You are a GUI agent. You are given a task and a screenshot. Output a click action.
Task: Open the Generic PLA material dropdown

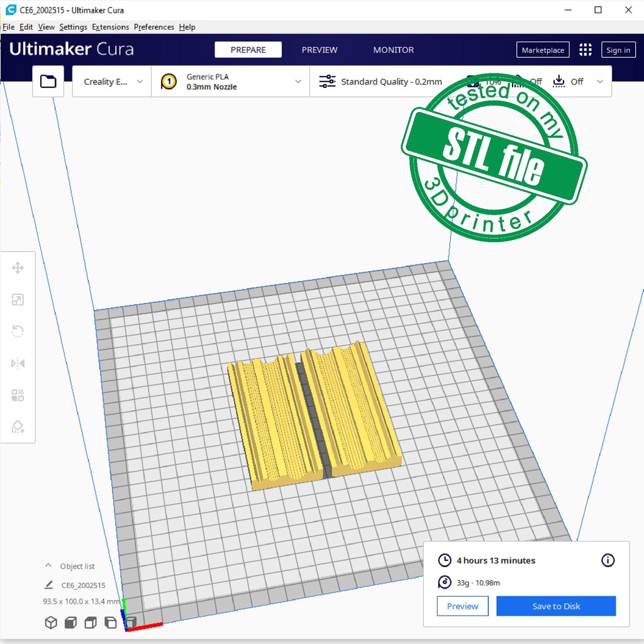(230, 82)
